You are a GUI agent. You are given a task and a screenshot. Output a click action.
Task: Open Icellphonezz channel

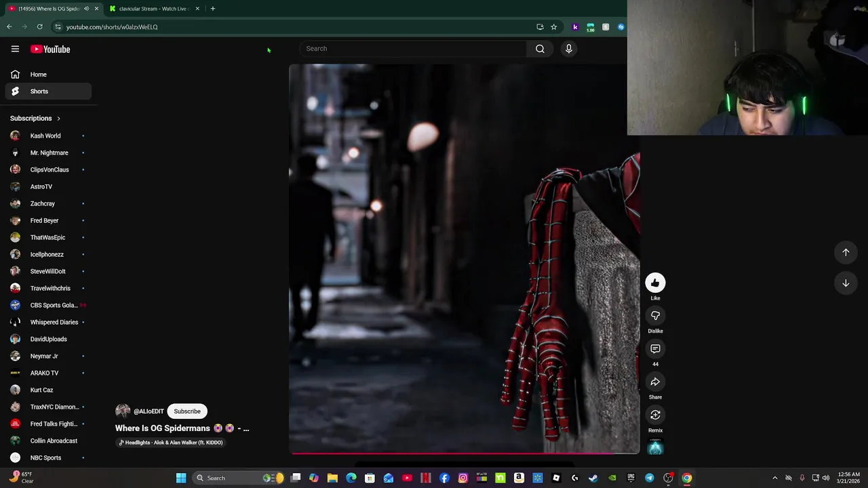(47, 254)
